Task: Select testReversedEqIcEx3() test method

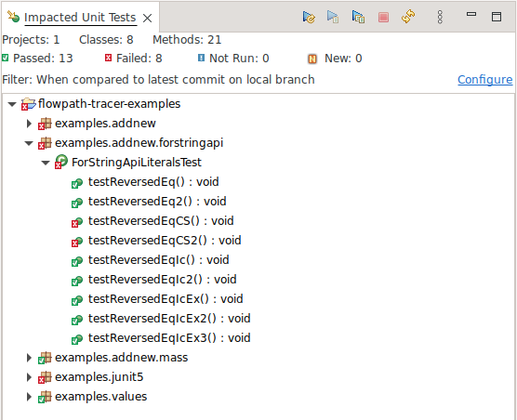Action: [169, 338]
